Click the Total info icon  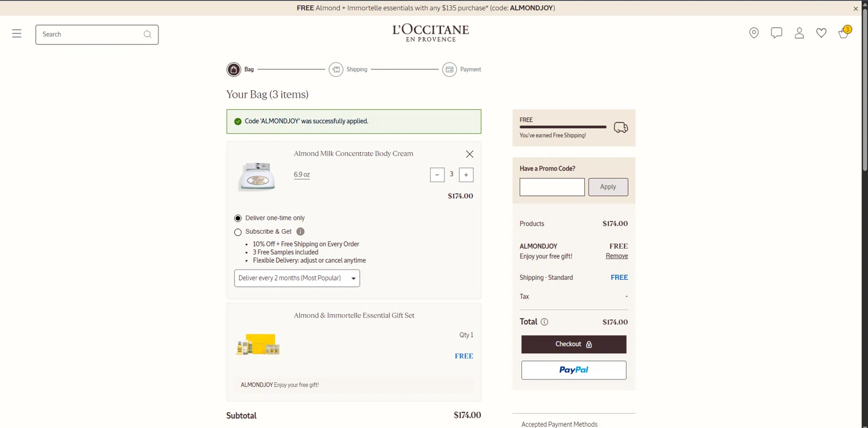coord(545,322)
